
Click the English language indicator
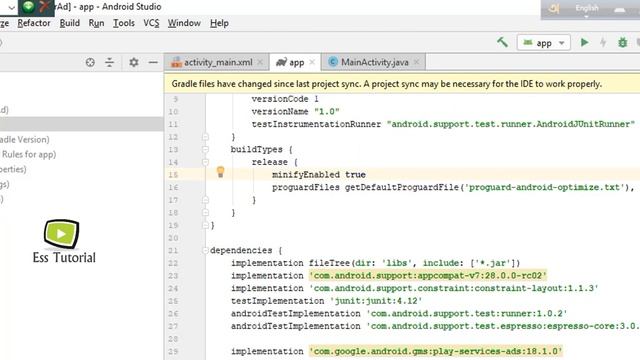coord(587,8)
